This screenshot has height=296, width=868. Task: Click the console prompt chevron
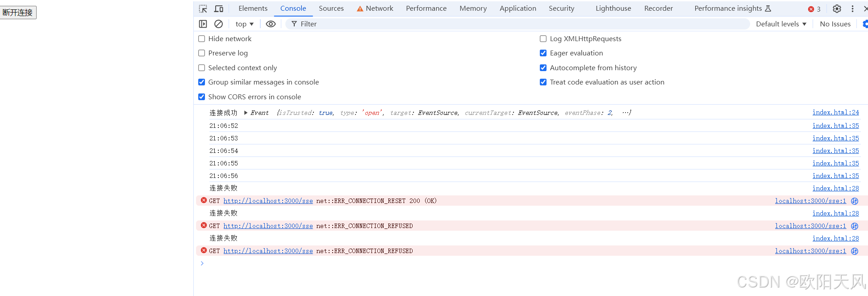(x=202, y=263)
